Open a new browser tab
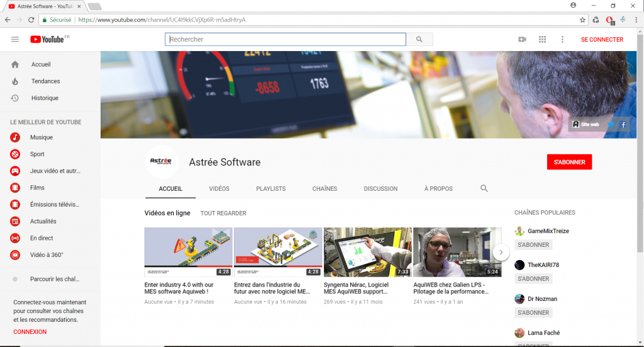Viewport: 644px width, 347px height. (x=94, y=6)
